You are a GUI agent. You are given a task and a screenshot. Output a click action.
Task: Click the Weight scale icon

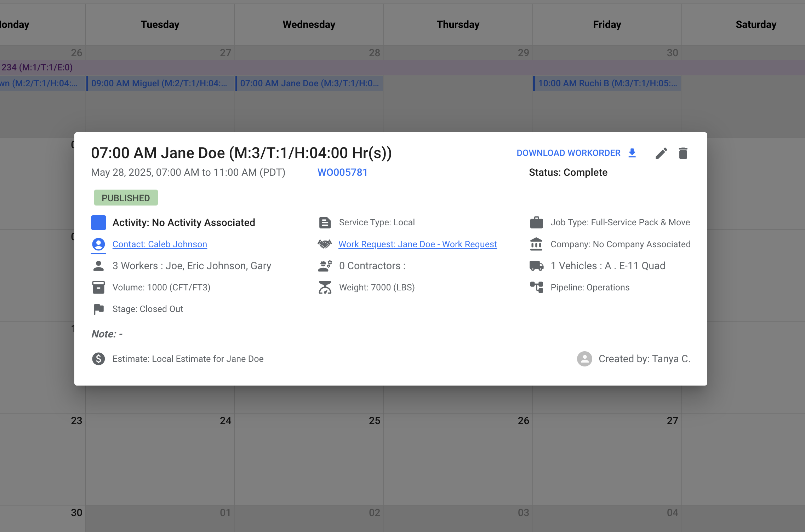(325, 287)
